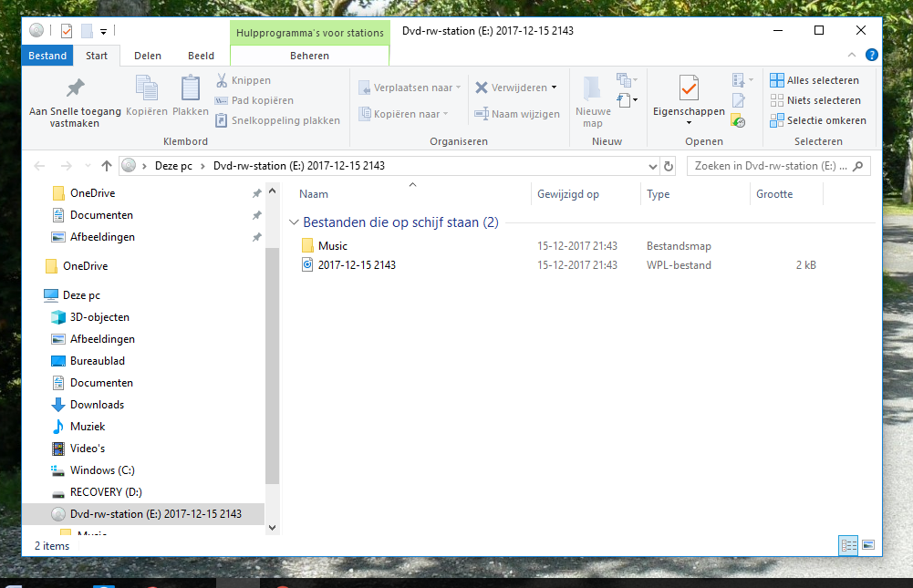Select the Knippen scissors icon
This screenshot has width=913, height=588.
point(222,80)
